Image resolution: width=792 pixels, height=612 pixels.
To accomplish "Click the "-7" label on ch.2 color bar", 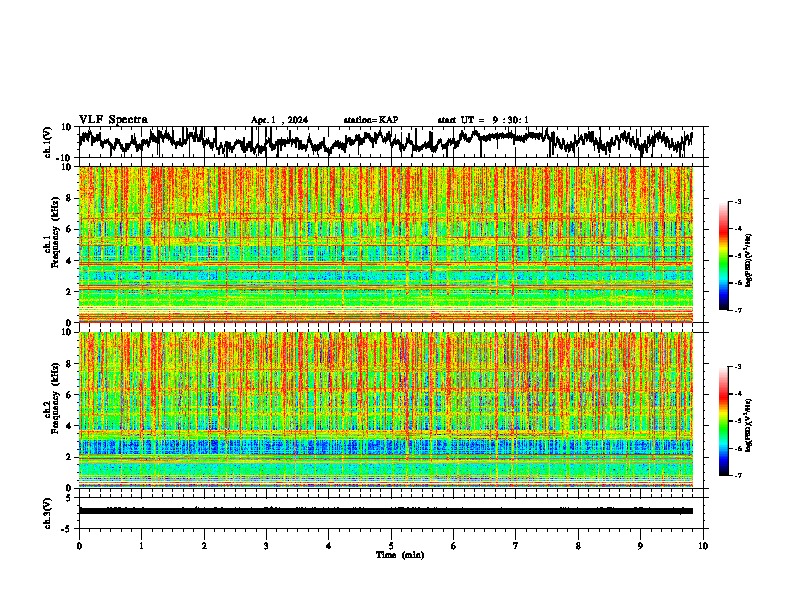I will (737, 476).
